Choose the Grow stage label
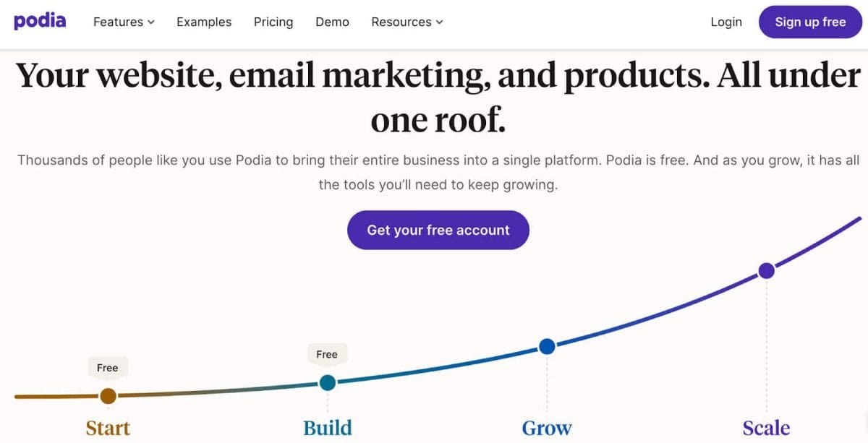Viewport: 868px width, 443px height. pyautogui.click(x=547, y=428)
